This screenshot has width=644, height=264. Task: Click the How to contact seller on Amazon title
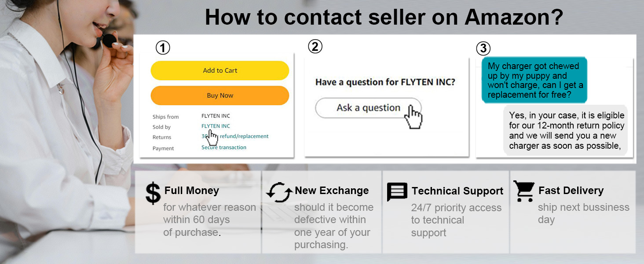[384, 18]
